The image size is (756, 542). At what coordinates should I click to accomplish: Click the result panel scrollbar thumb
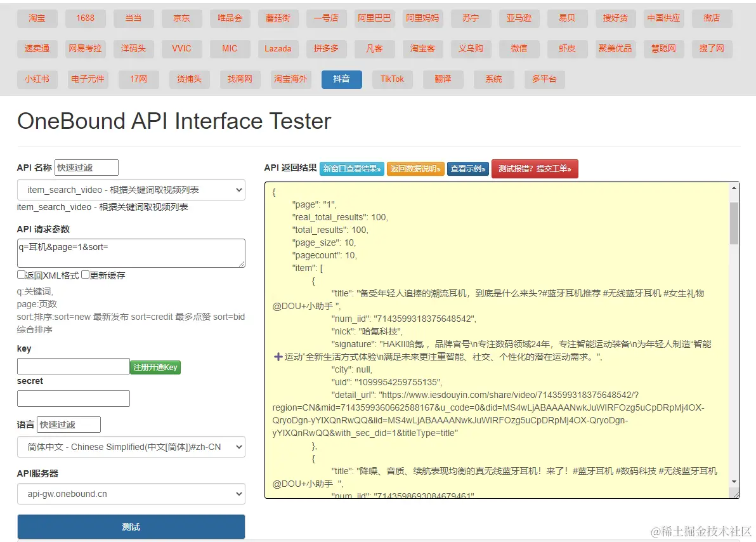point(734,223)
